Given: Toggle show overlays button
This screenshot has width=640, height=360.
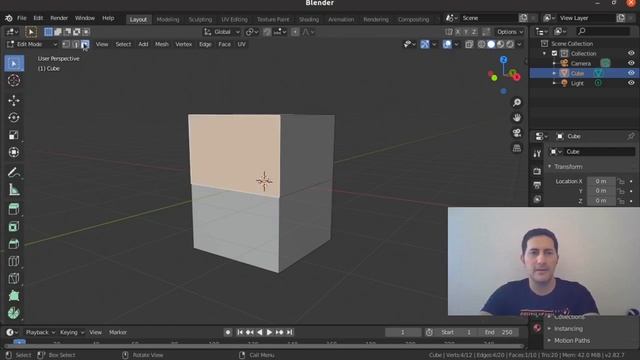Looking at the screenshot, I should point(447,44).
